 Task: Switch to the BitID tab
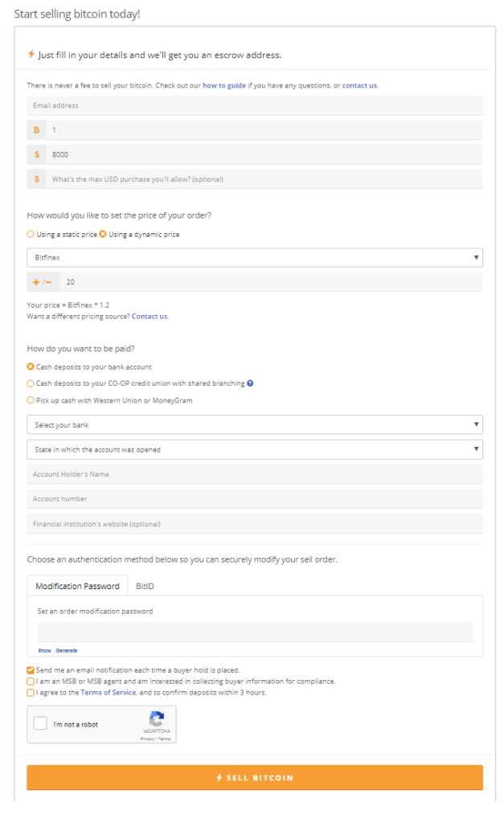coord(145,586)
